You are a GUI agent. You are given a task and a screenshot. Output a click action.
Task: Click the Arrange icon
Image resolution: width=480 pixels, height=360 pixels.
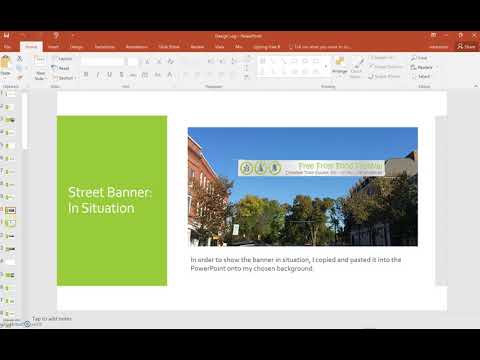click(340, 62)
